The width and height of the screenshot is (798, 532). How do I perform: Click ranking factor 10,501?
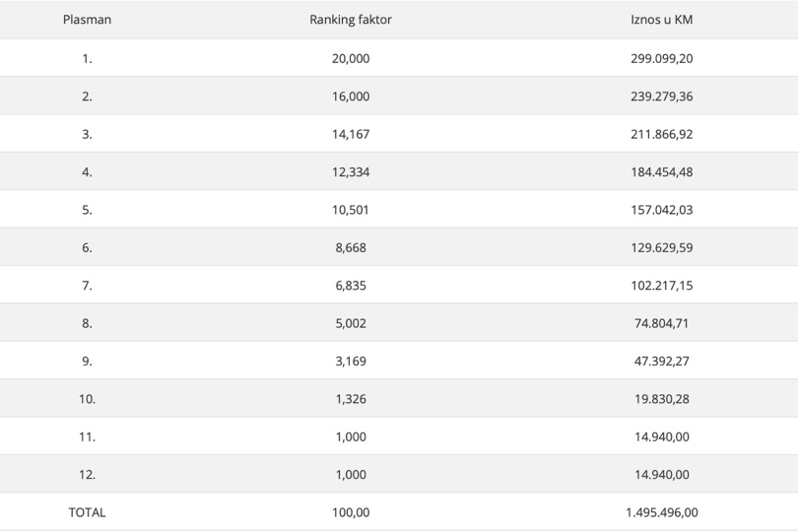351,210
